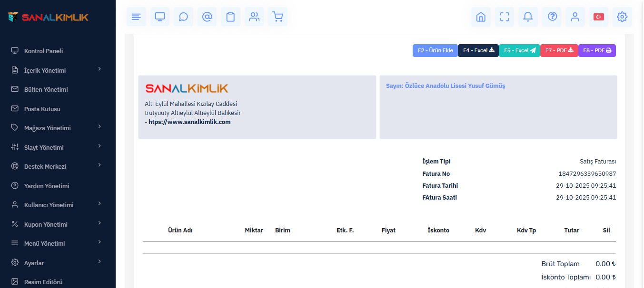The image size is (644, 288).
Task: Toggle sidebar with the hamburger menu icon
Action: [136, 17]
